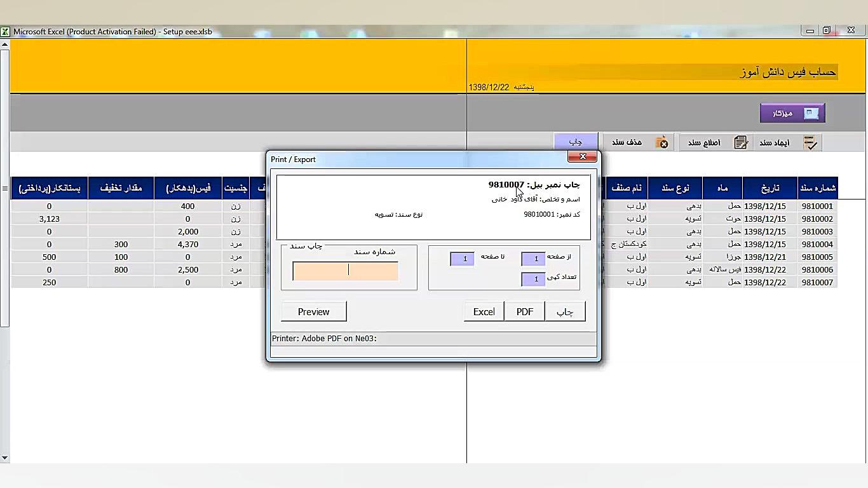Click the 300 discount cell

click(x=121, y=244)
